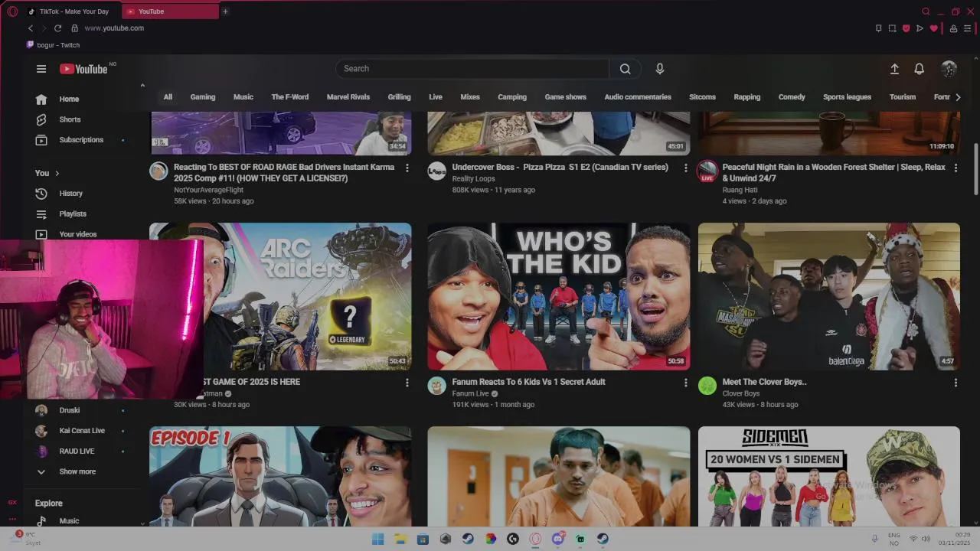Open Opera's ad blocker shield

click(906, 28)
